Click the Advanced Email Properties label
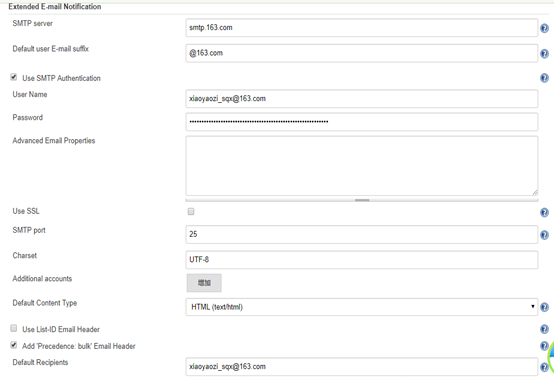This screenshot has width=554, height=380. (x=54, y=141)
